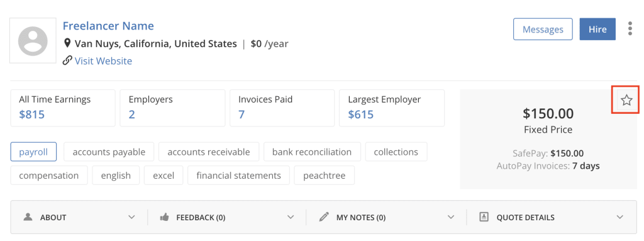Expand the Feedback (0) chevron
Screen dimensions: 644x241
(x=291, y=217)
